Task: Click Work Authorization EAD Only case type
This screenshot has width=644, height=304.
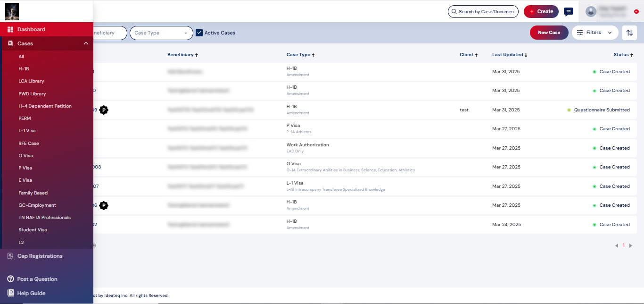Action: (x=308, y=148)
